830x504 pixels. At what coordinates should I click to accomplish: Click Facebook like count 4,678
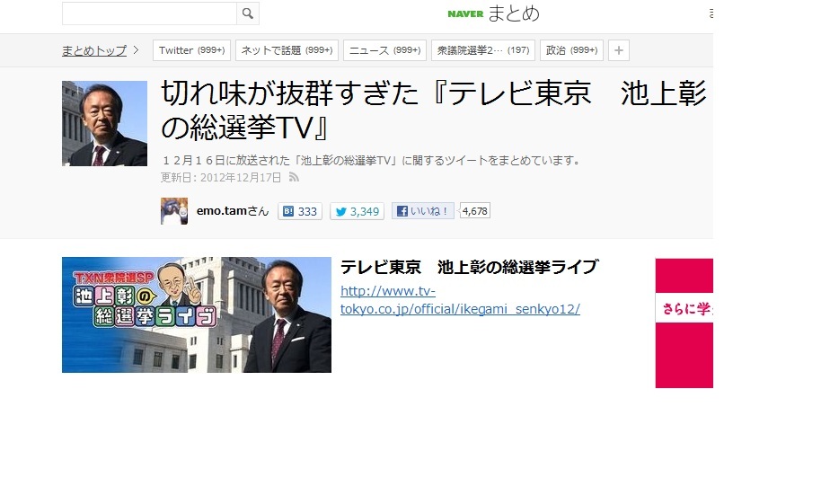[475, 211]
